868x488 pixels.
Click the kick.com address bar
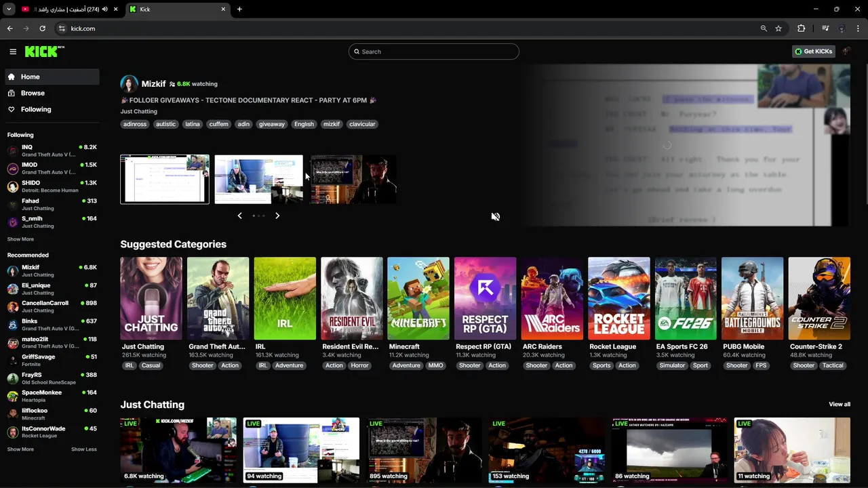click(407, 28)
